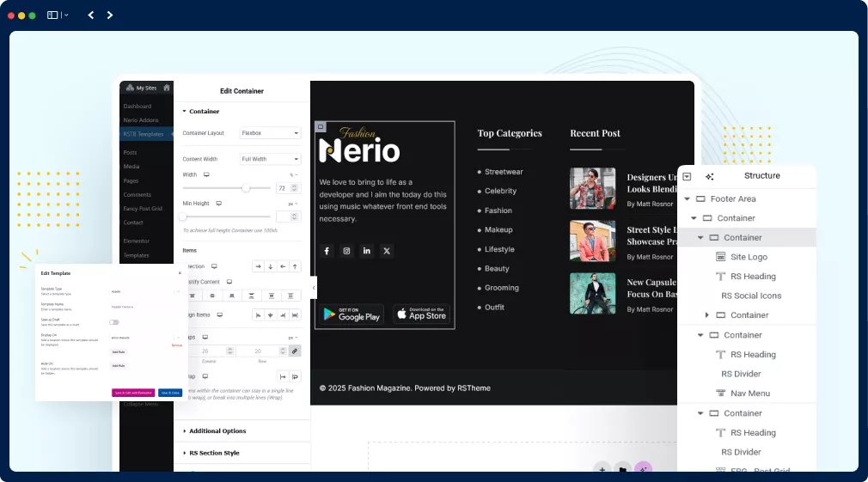This screenshot has height=482, width=868.
Task: Click the Width value field showing 72
Action: tap(288, 188)
